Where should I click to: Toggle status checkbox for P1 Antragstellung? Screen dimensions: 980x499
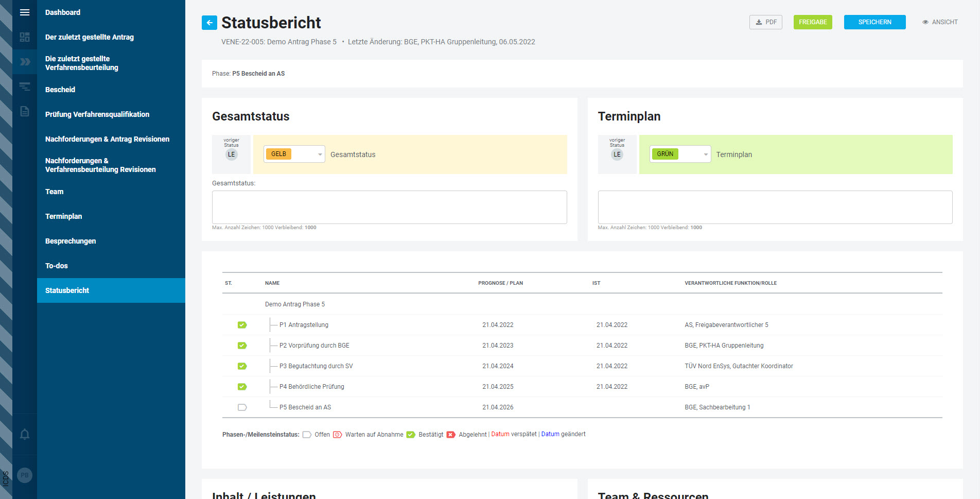tap(242, 325)
